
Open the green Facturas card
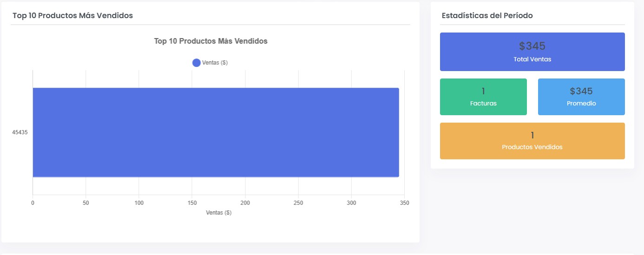[483, 97]
